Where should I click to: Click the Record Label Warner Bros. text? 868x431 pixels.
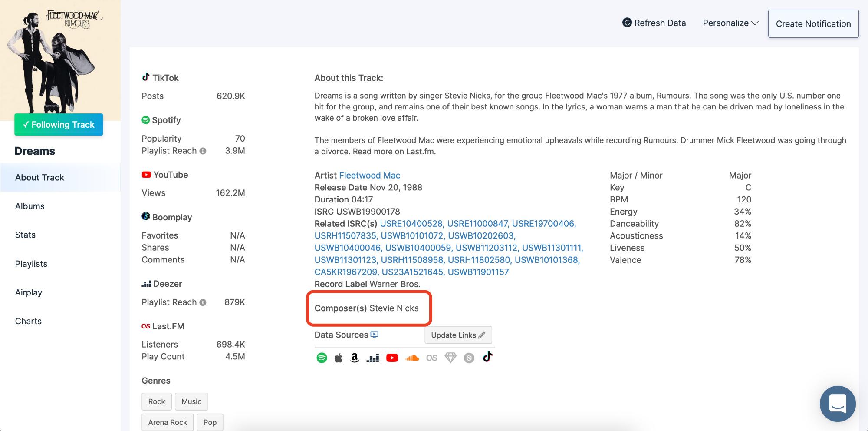pos(368,284)
